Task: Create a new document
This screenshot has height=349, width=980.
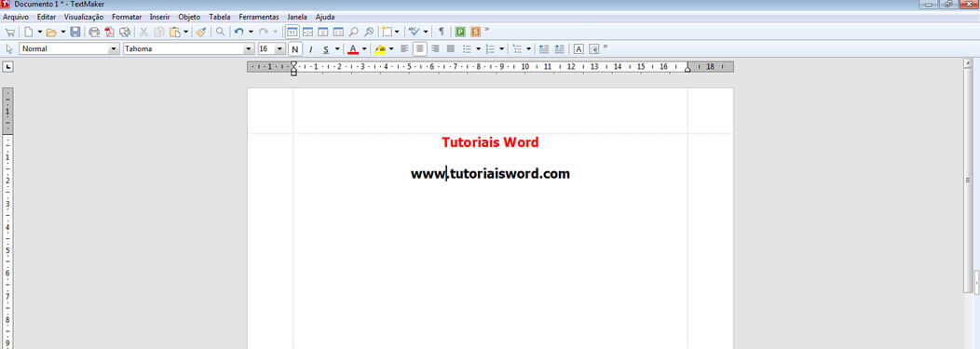Action: point(28,32)
